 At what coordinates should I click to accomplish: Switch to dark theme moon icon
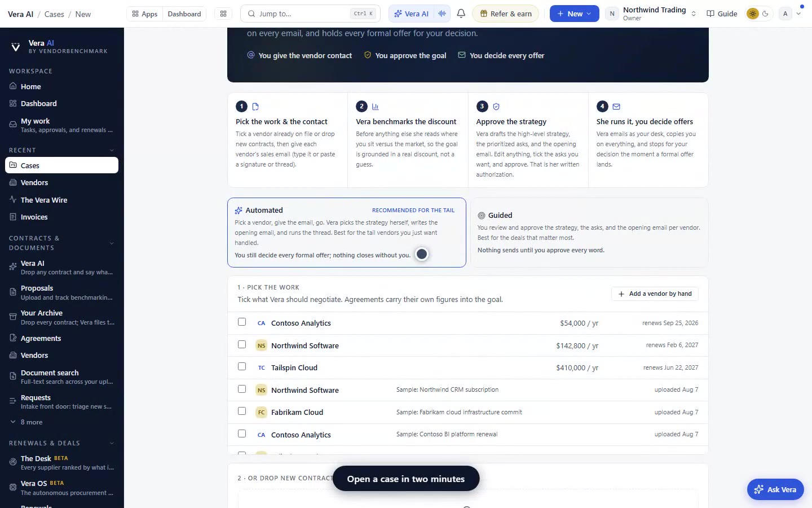tap(765, 14)
